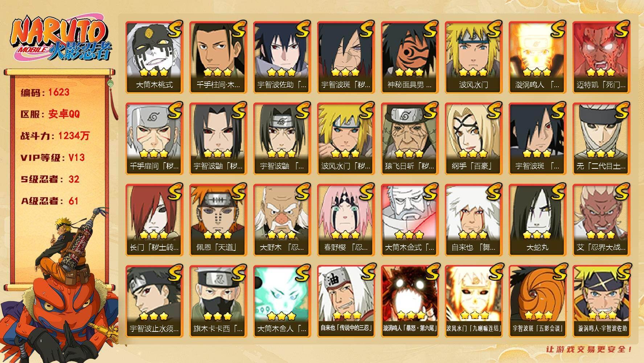Open the 漩涡鸣人「暴怒·第六尾」 card
This screenshot has width=644, height=363.
[410, 301]
